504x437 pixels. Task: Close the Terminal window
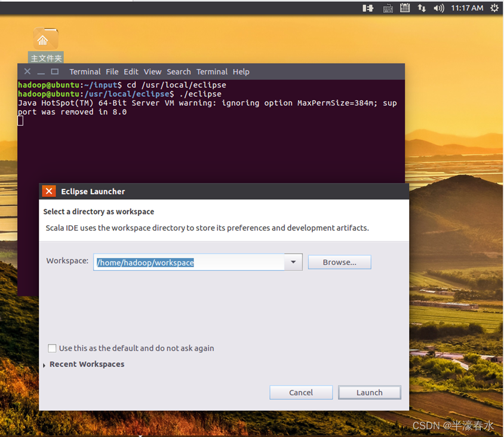[x=27, y=72]
